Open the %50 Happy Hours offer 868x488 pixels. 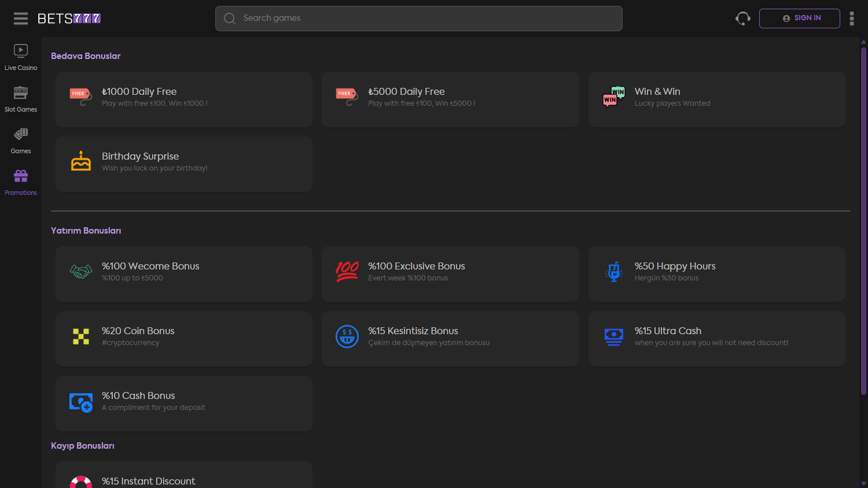(716, 273)
